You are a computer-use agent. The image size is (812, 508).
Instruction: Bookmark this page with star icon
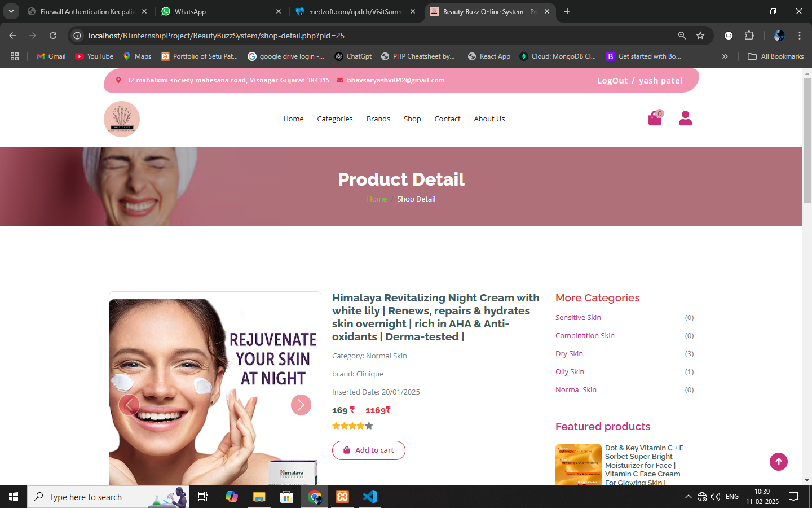point(700,36)
